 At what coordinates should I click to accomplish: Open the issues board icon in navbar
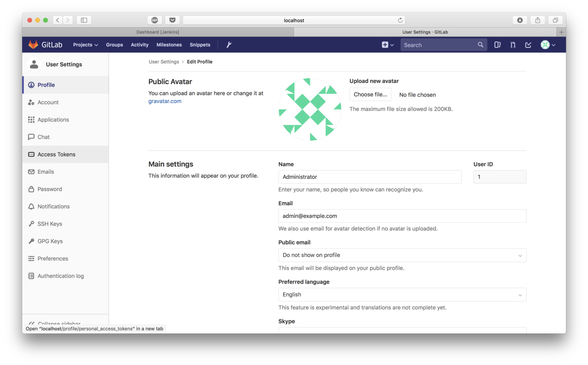click(497, 45)
